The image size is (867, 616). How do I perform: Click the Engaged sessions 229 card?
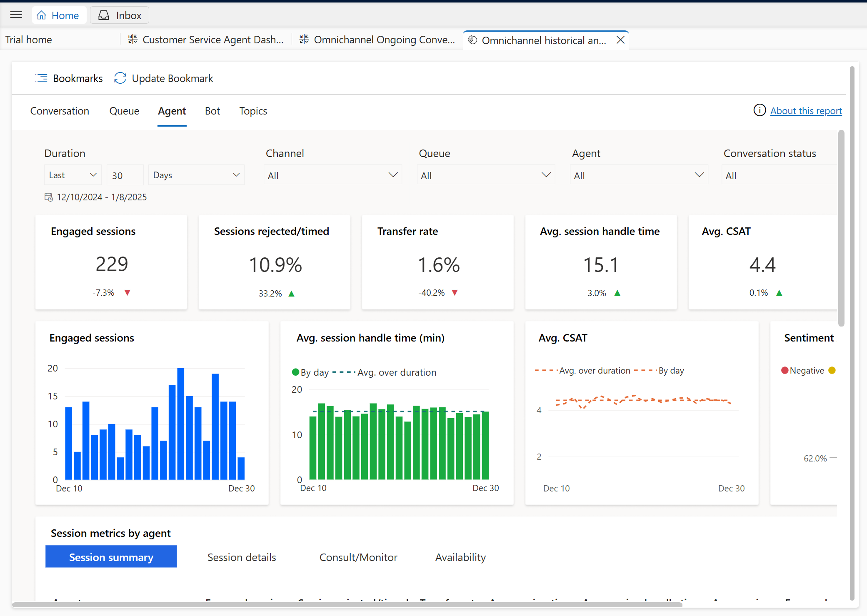pyautogui.click(x=111, y=262)
